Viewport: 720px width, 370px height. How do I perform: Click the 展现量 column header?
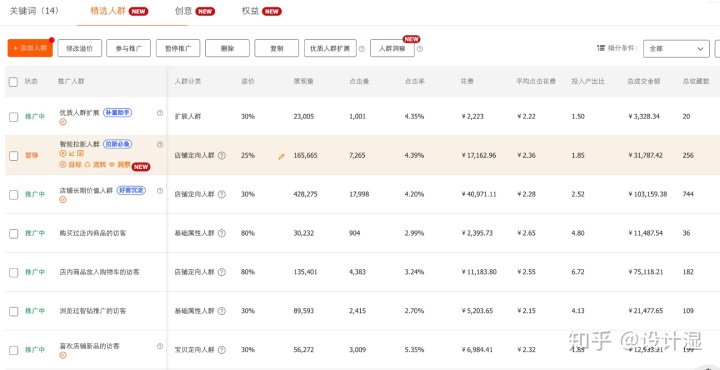304,81
